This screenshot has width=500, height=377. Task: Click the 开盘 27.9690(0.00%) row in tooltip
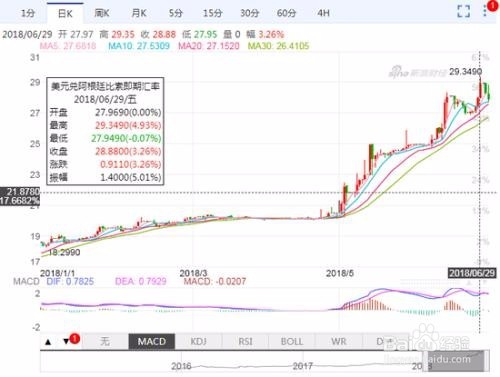point(105,112)
